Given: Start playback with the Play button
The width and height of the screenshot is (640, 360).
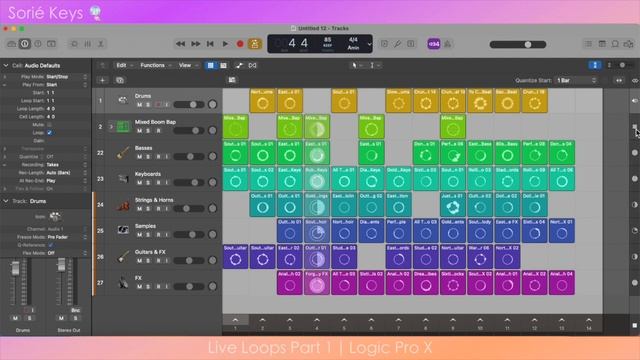Looking at the screenshot, I should (x=225, y=44).
